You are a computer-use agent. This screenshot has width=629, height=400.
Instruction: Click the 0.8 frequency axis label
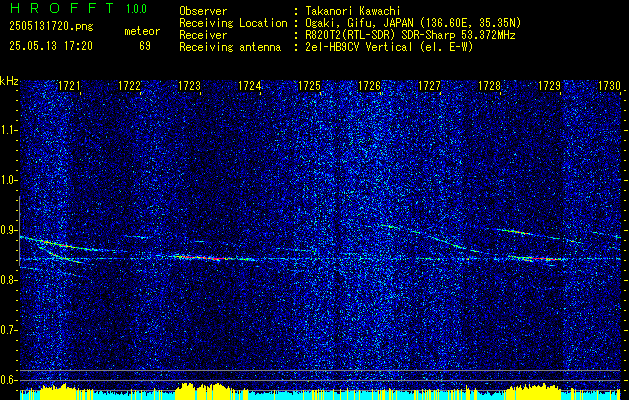pos(8,280)
